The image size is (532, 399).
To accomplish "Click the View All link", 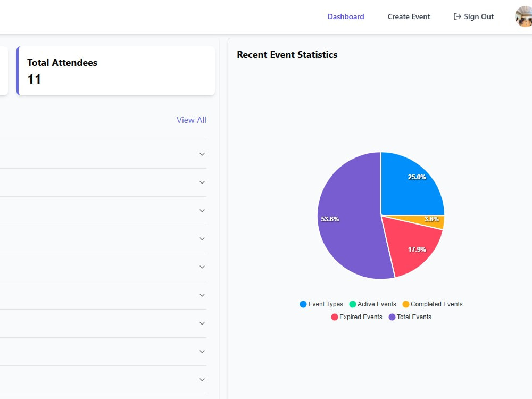I will [192, 120].
